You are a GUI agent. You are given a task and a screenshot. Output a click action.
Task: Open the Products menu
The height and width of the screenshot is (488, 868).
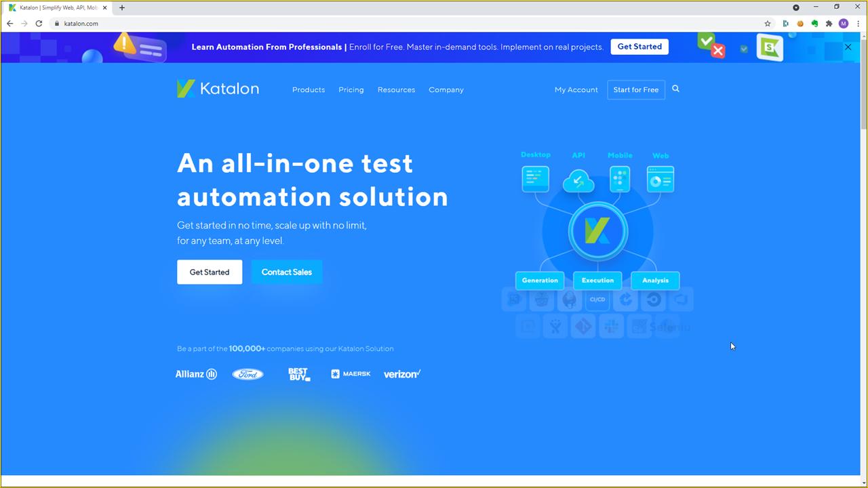point(309,89)
